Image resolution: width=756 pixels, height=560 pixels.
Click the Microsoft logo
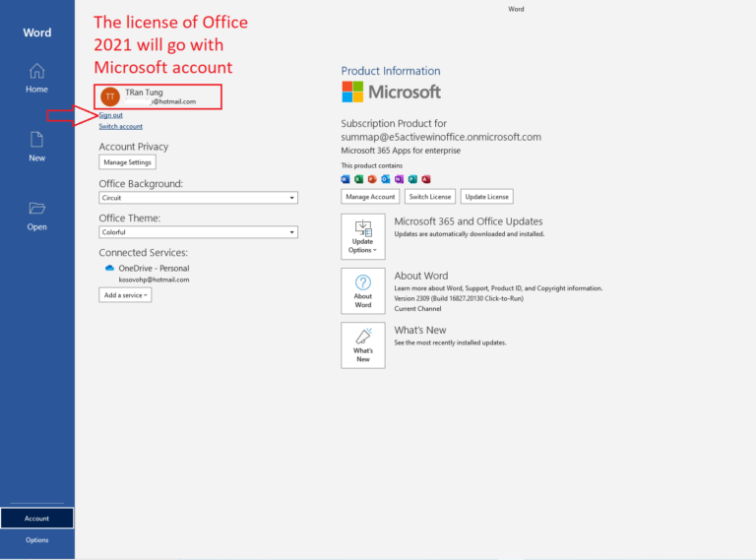(391, 92)
